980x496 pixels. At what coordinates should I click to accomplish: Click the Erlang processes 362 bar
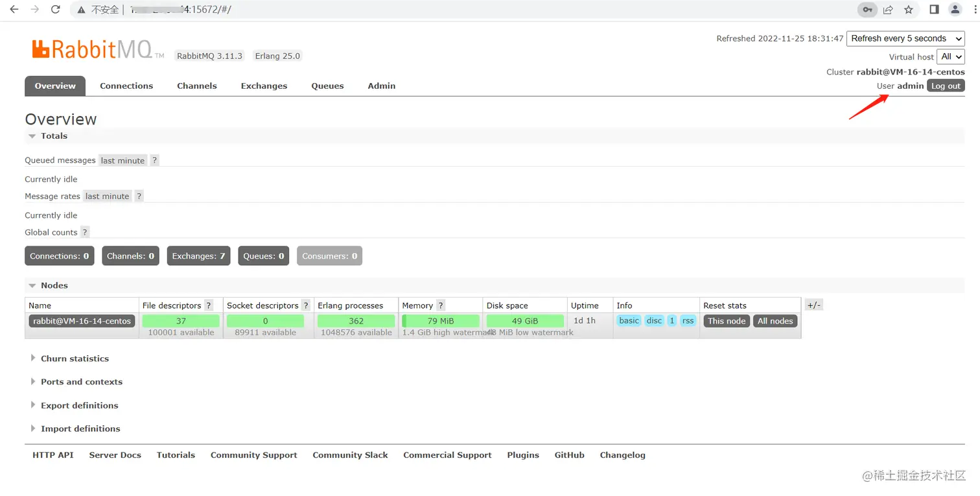pyautogui.click(x=356, y=321)
